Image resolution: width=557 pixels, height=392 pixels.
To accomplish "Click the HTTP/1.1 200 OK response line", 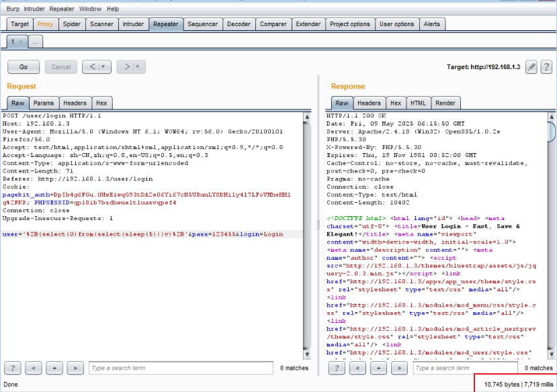I will click(356, 115).
